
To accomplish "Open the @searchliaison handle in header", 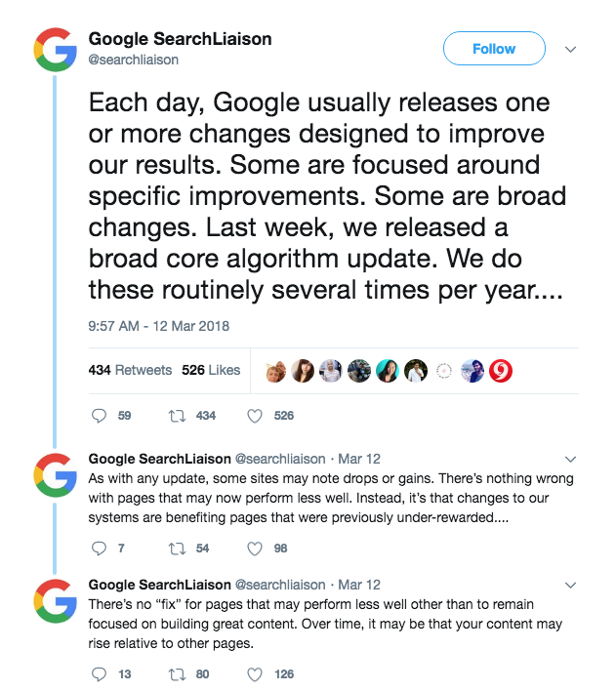I will (133, 60).
